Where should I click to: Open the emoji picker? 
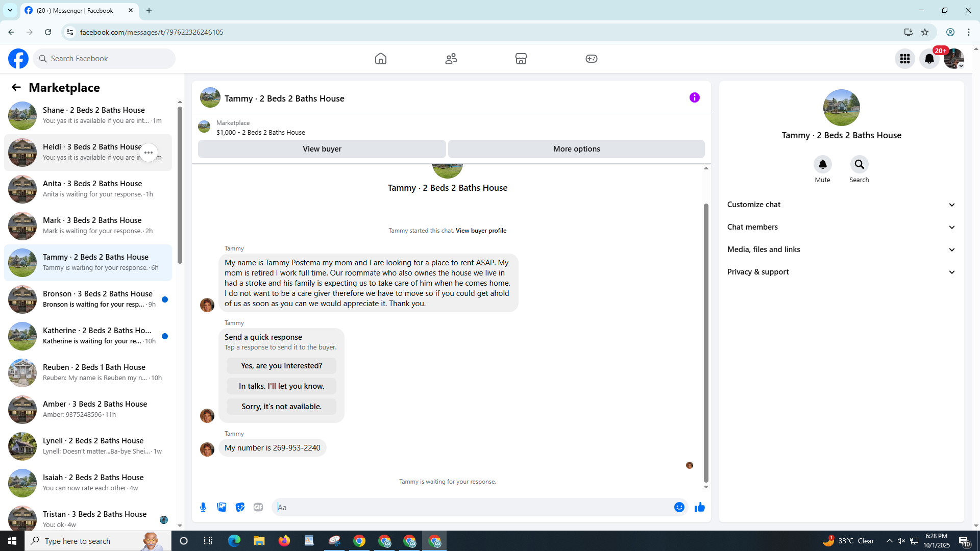click(x=679, y=507)
